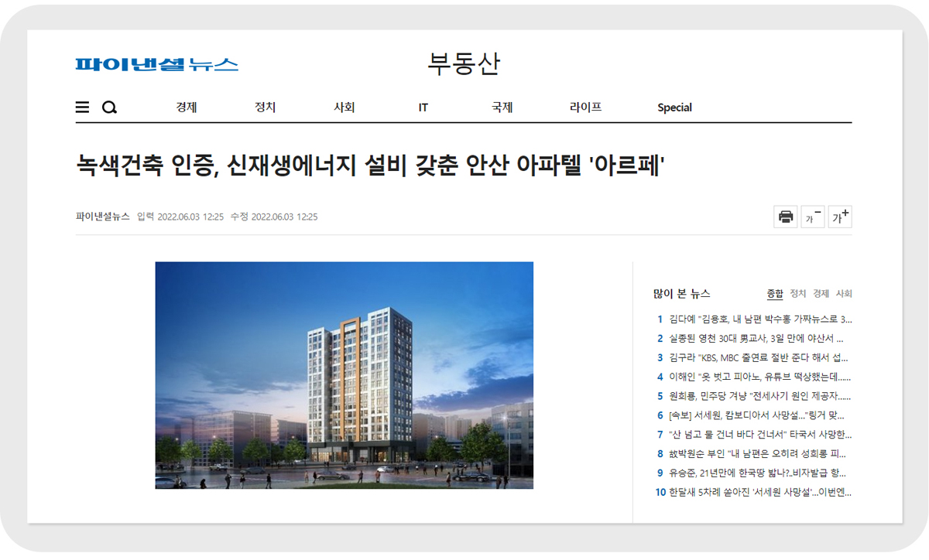Screen dimensions: 929x560
Task: Open the hamburger menu icon
Action: point(82,108)
